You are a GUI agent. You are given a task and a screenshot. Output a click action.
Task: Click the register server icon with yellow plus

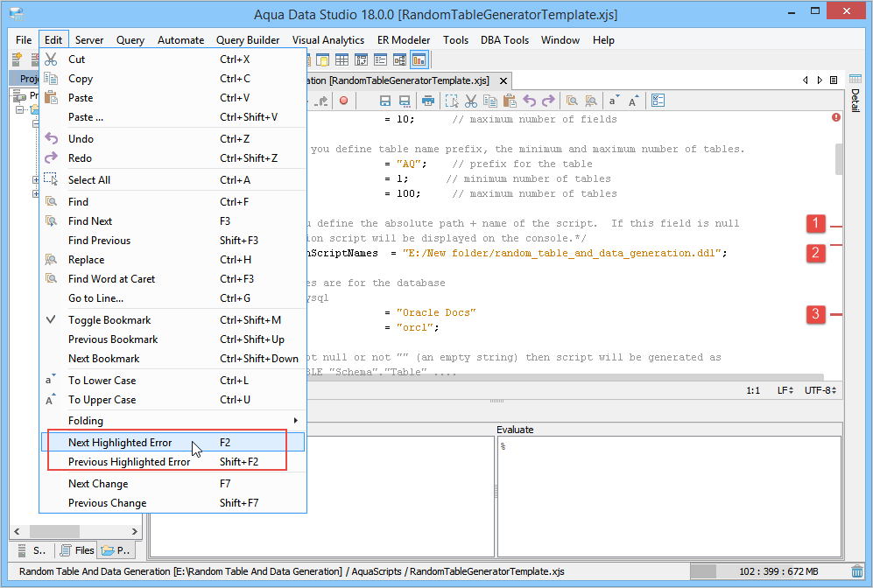(x=17, y=59)
